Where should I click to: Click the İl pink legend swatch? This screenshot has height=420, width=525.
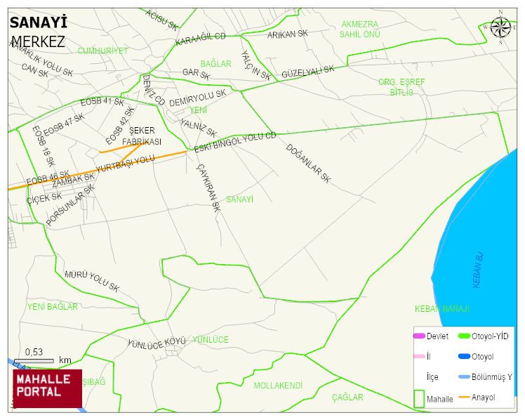[x=419, y=356]
